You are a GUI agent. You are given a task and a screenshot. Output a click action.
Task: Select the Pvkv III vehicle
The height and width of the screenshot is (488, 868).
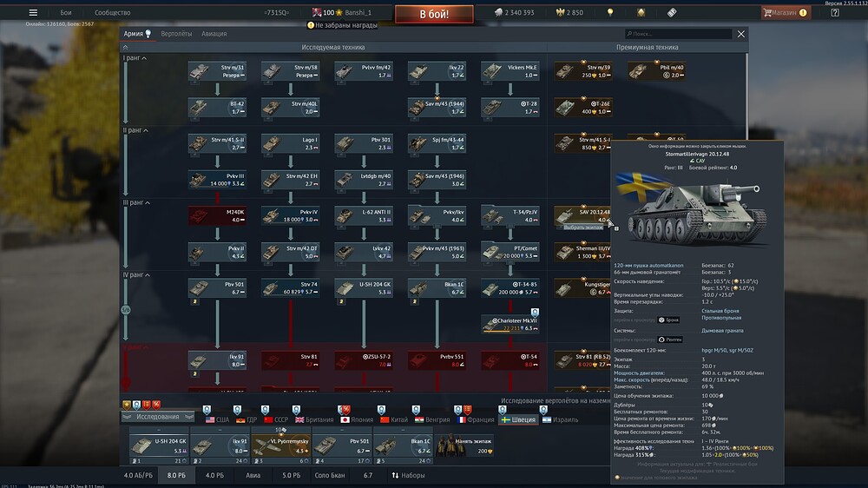(217, 180)
